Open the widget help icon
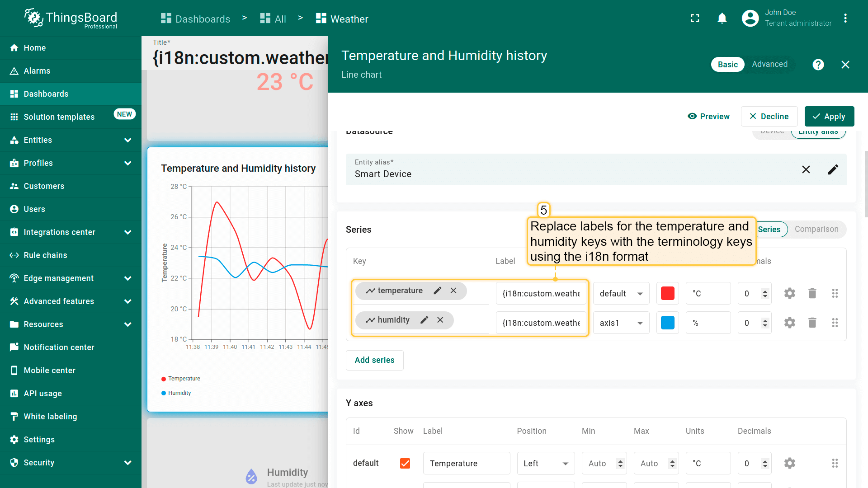Viewport: 868px width, 488px height. point(818,65)
